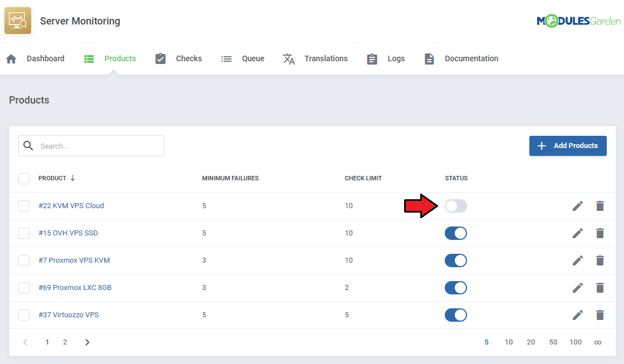Open the Translations tab
The height and width of the screenshot is (364, 624).
point(326,58)
